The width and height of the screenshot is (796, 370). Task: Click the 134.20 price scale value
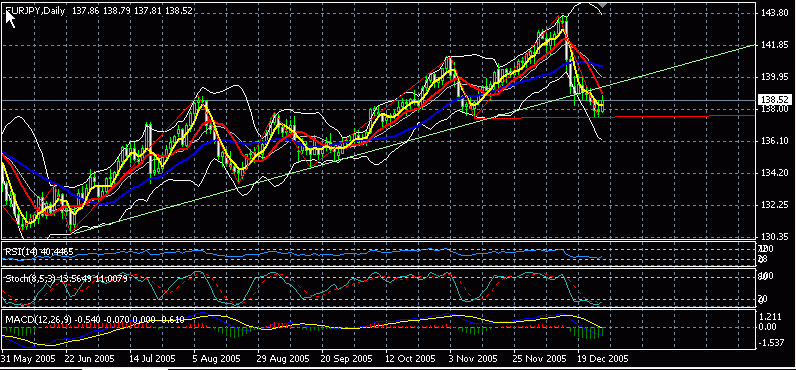tap(772, 173)
